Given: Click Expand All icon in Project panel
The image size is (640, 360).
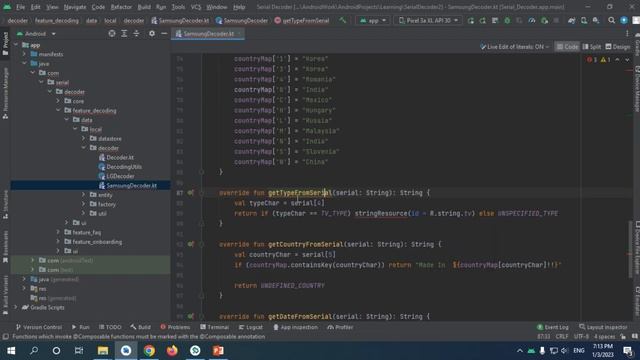Looking at the screenshot, I should point(124,33).
